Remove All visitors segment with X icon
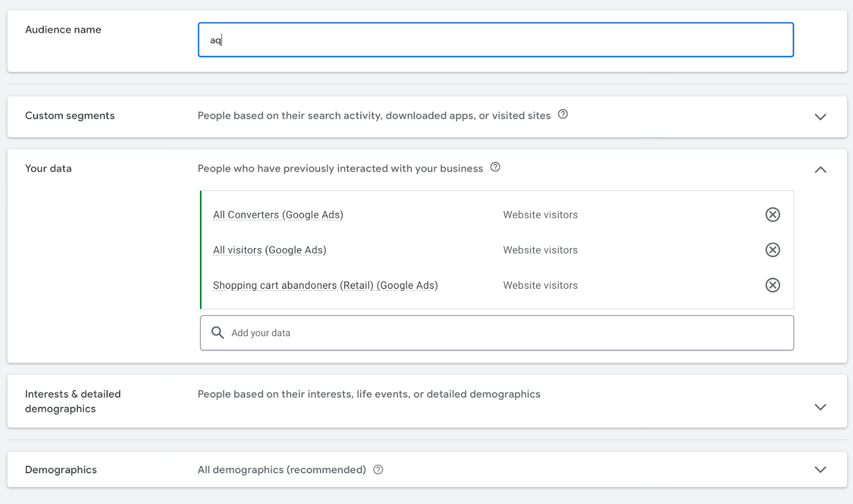This screenshot has height=504, width=853. pos(772,250)
